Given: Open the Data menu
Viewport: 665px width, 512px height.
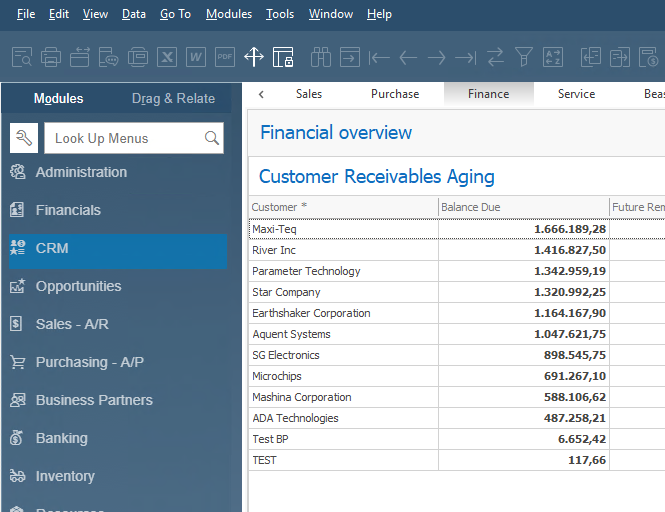Looking at the screenshot, I should [134, 14].
